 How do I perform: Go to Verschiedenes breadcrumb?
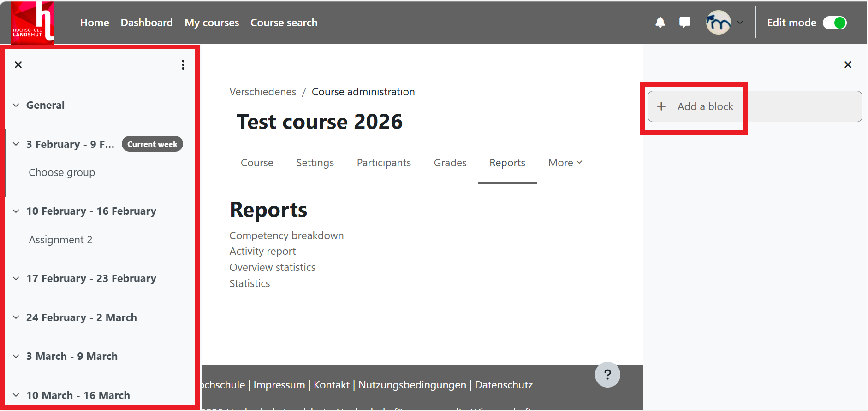262,92
